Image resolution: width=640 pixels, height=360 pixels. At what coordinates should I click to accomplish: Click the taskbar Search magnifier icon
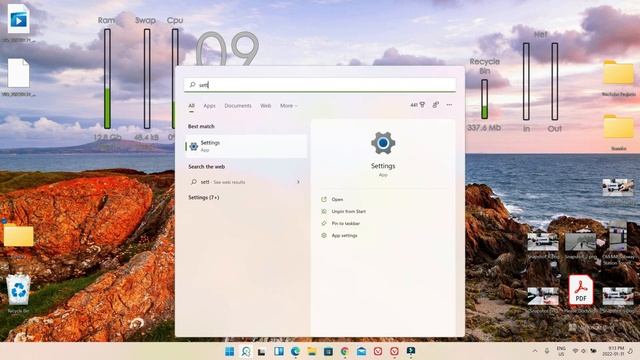click(x=246, y=351)
